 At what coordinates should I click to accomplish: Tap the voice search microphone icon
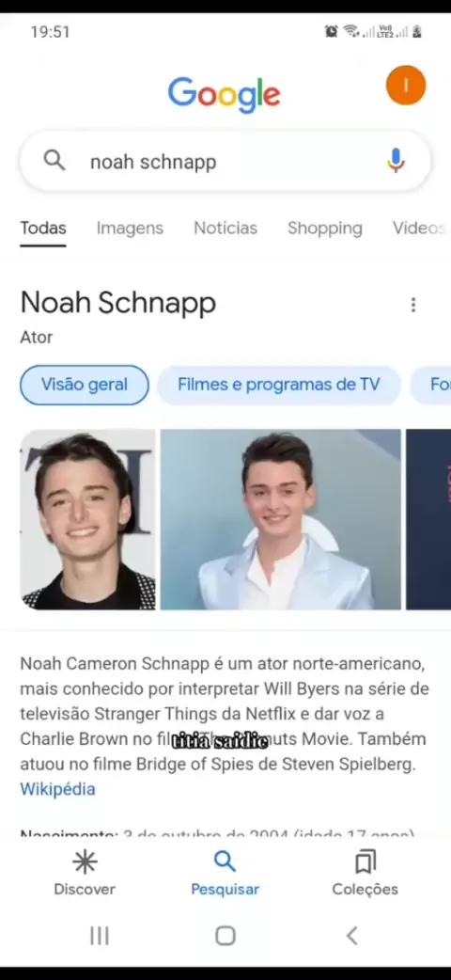(x=396, y=161)
